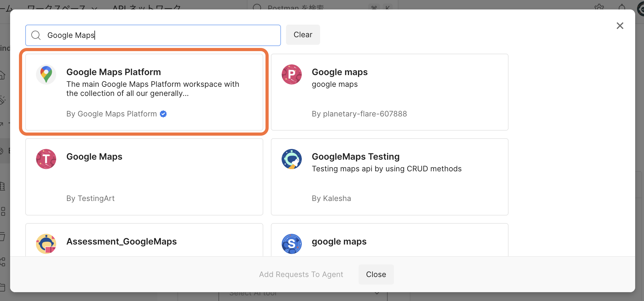Select By planetary-flare-607888 text
The height and width of the screenshot is (301, 644).
tap(359, 114)
